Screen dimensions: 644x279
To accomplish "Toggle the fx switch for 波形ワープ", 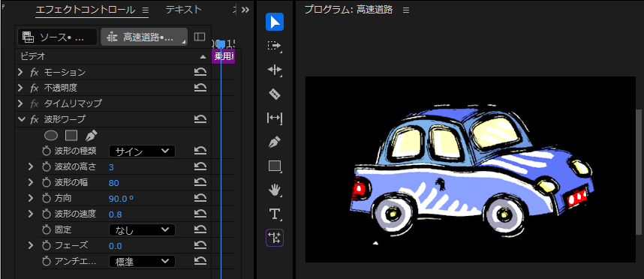I will tap(35, 119).
